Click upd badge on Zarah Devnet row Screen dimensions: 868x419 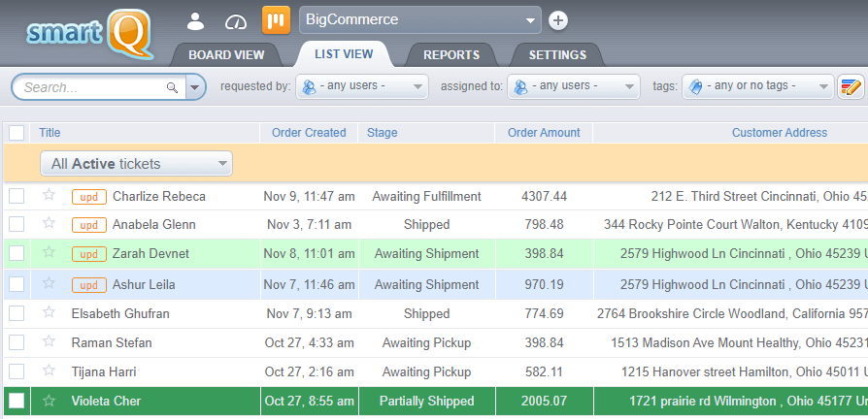click(x=89, y=254)
